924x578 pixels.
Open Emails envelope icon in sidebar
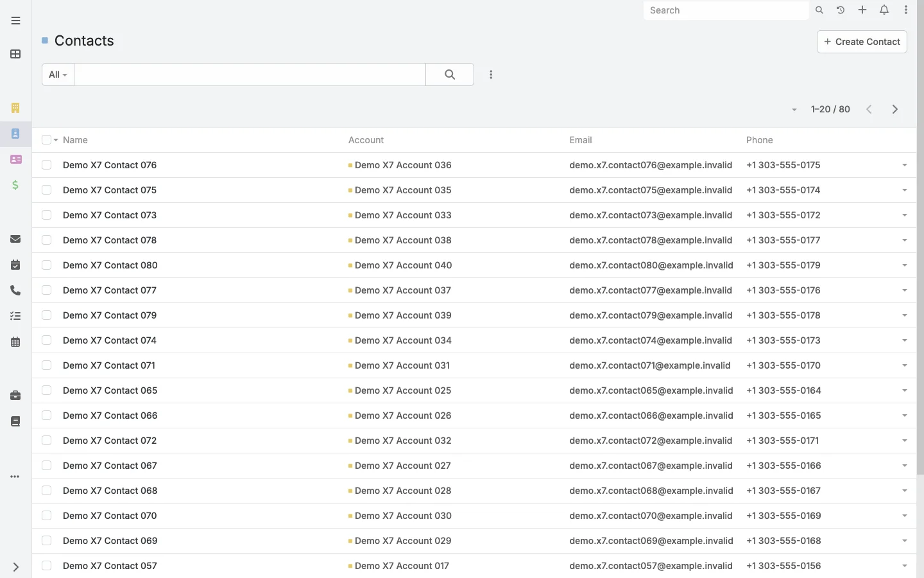click(15, 239)
